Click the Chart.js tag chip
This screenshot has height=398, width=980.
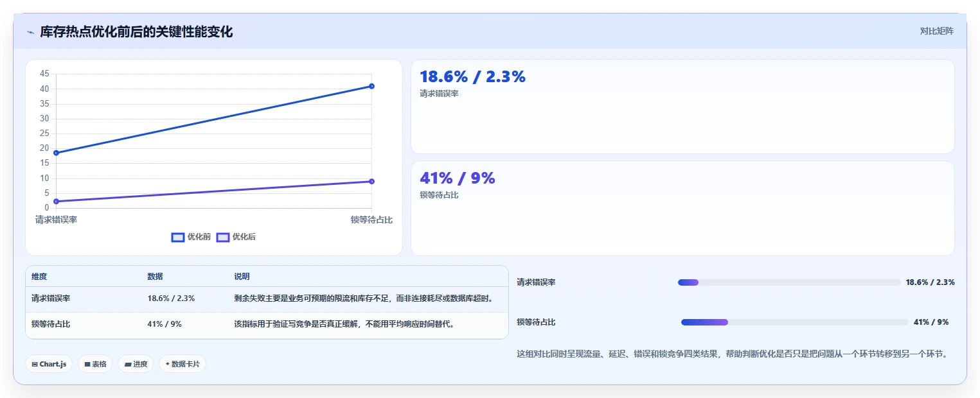(x=49, y=364)
